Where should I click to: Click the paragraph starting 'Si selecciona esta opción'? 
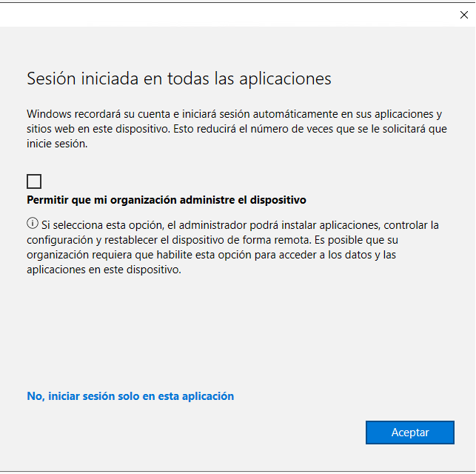pyautogui.click(x=232, y=247)
